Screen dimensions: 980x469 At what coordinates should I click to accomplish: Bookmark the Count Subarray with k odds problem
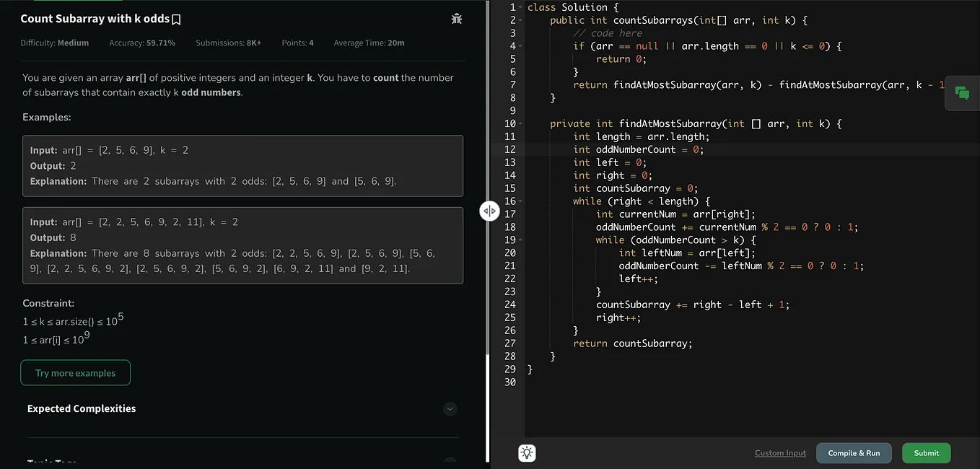176,19
